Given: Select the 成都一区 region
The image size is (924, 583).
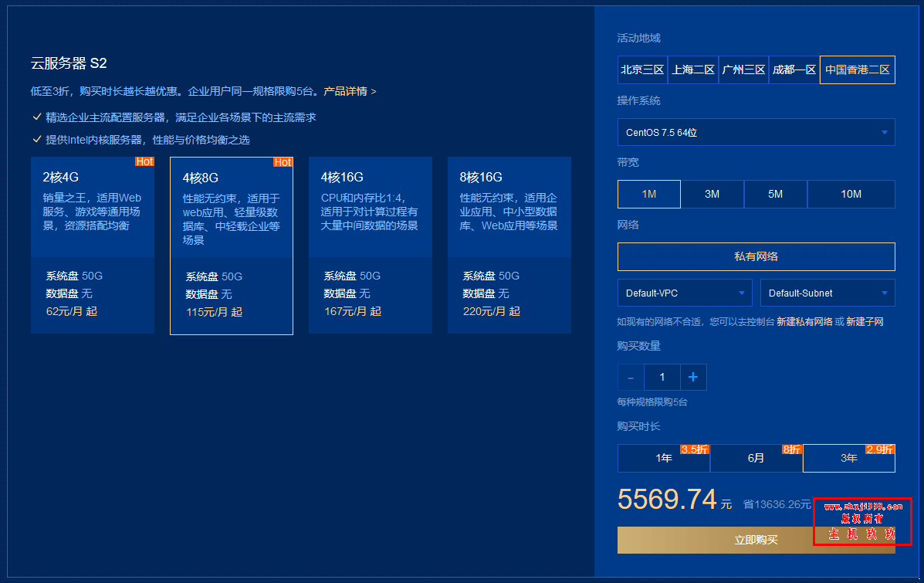Looking at the screenshot, I should [794, 70].
